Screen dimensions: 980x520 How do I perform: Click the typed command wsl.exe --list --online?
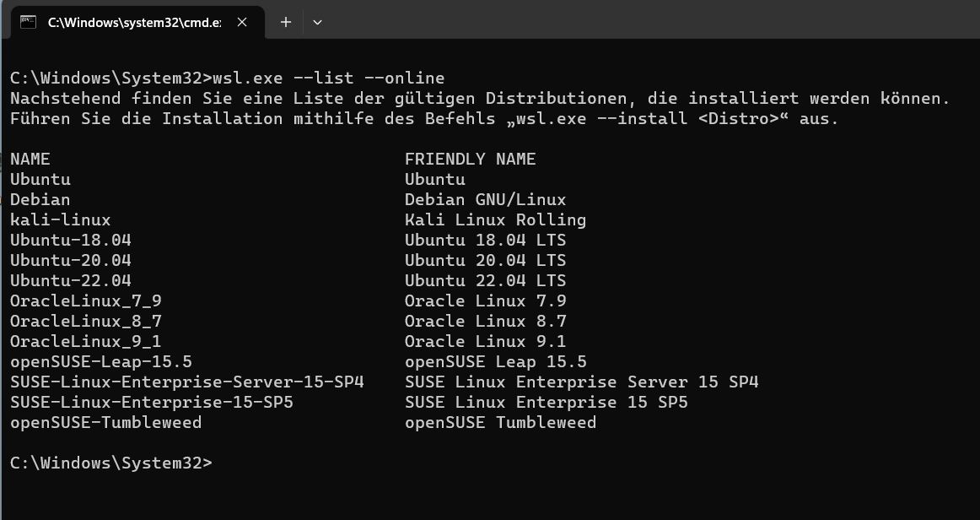[x=329, y=78]
